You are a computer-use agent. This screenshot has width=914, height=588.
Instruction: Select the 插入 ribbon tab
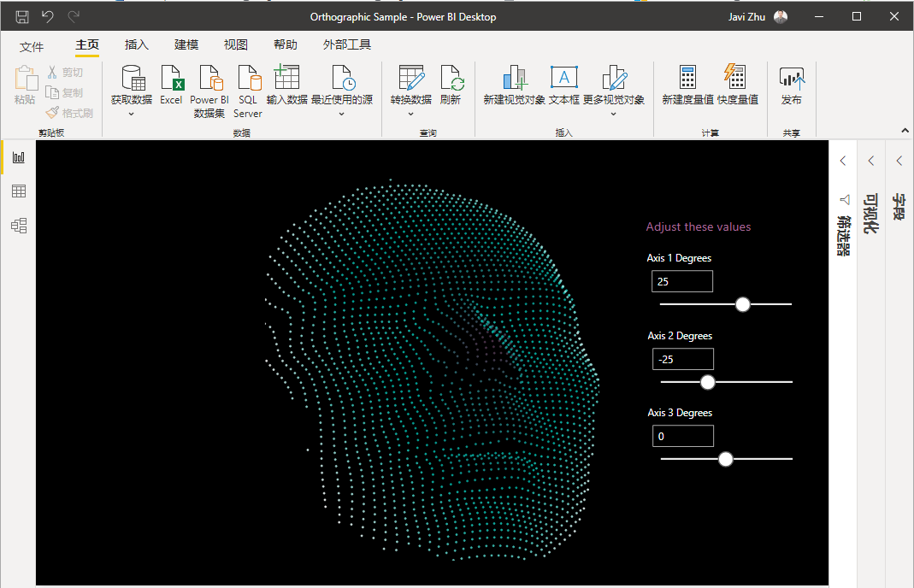pyautogui.click(x=137, y=45)
